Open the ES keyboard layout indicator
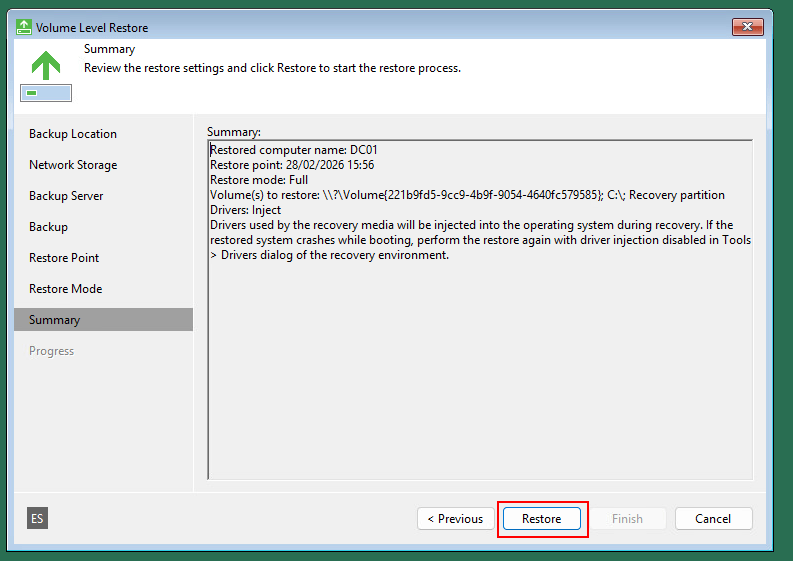The height and width of the screenshot is (561, 793). point(37,518)
